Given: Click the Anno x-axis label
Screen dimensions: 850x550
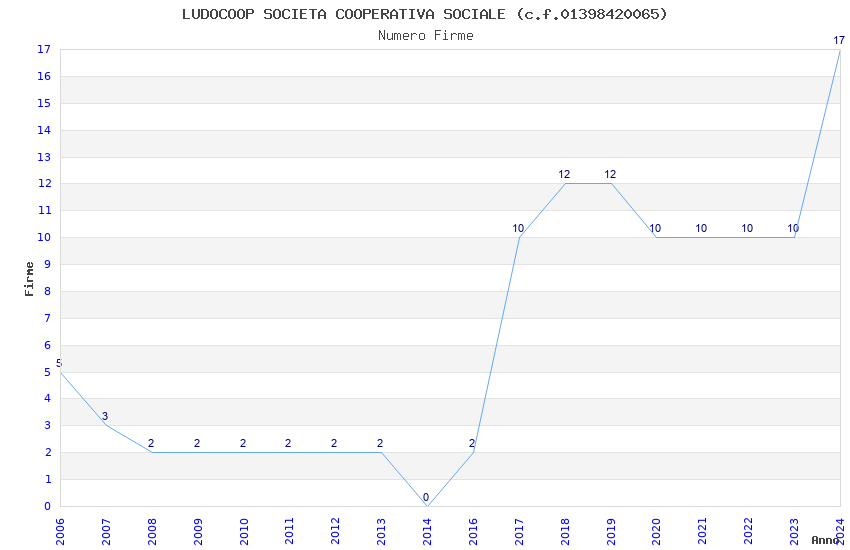Looking at the screenshot, I should tap(825, 540).
